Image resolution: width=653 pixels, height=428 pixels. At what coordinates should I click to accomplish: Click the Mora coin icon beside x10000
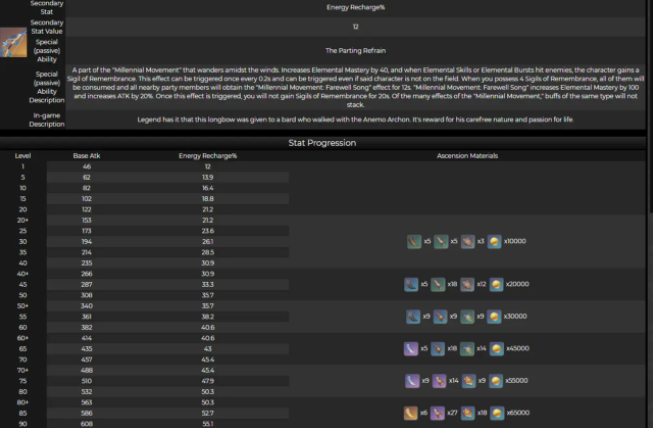[x=494, y=241]
